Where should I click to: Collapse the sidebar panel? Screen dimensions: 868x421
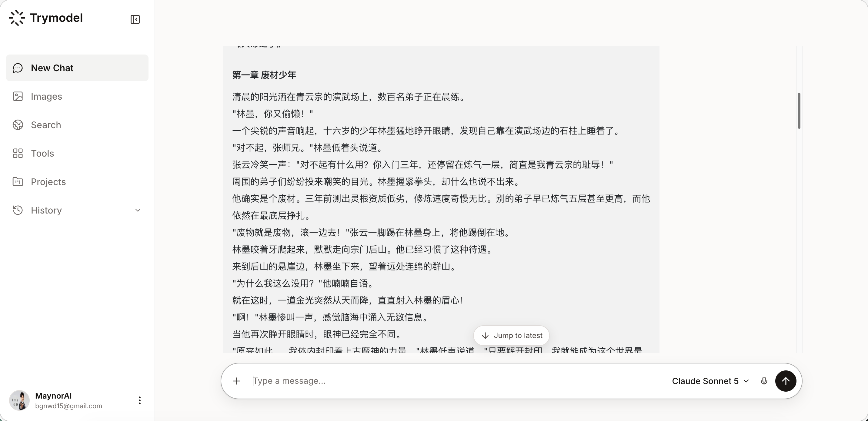tap(135, 19)
